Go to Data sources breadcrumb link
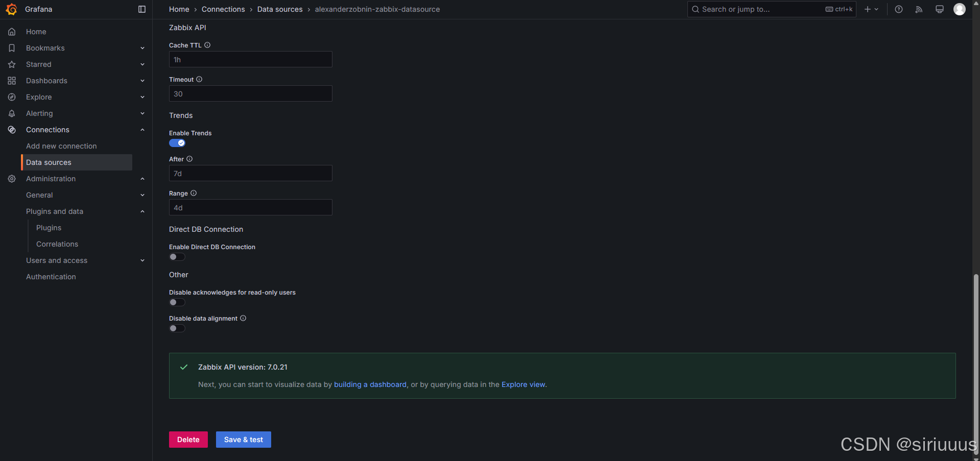This screenshot has width=980, height=461. tap(280, 9)
